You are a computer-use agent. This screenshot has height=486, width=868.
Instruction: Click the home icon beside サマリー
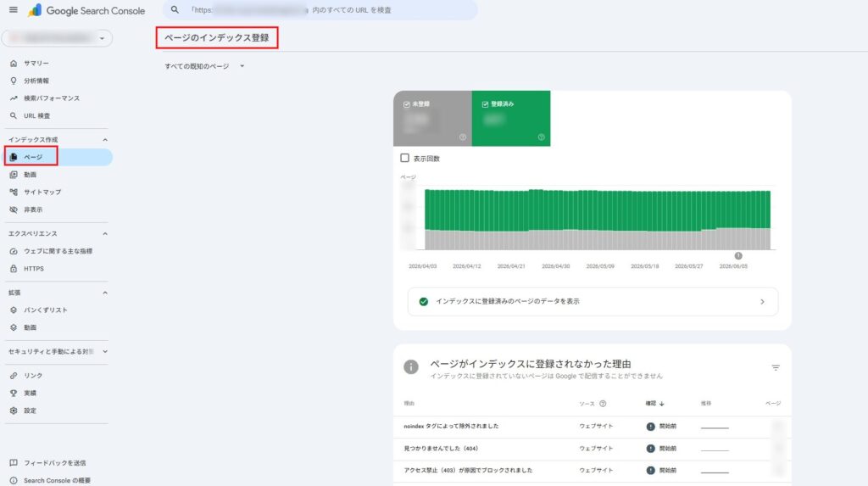(x=14, y=63)
